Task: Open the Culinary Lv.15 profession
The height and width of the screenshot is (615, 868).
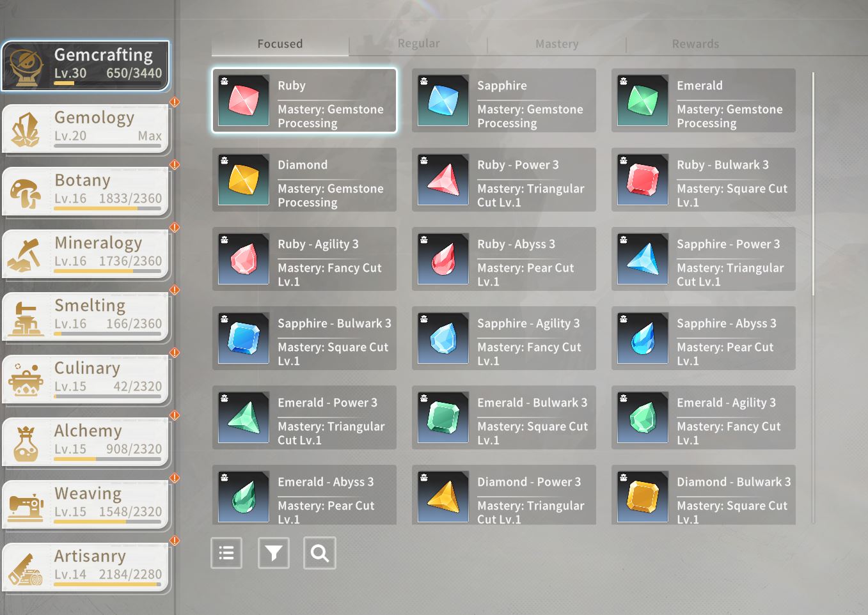Action: 86,380
